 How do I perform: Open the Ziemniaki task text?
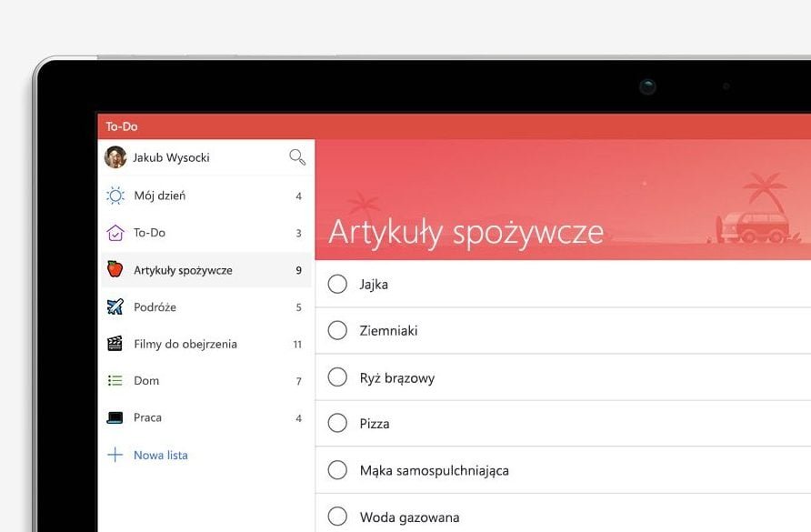point(388,331)
